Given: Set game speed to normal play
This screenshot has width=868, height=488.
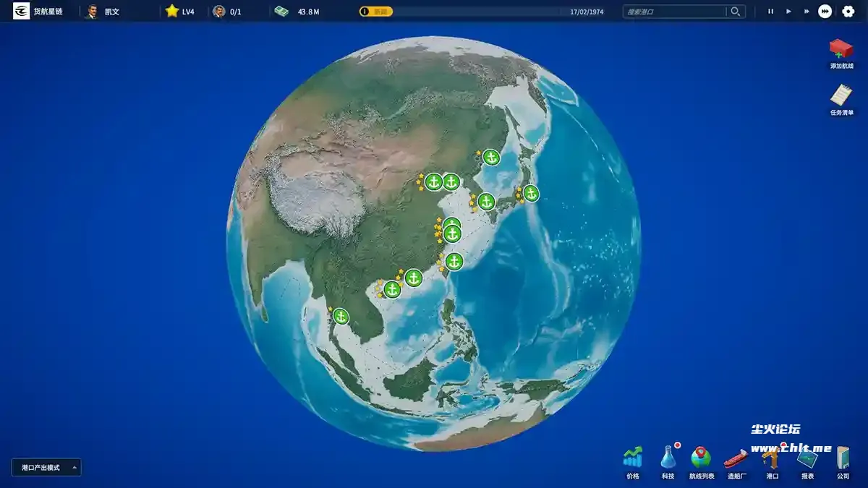Looking at the screenshot, I should [788, 12].
